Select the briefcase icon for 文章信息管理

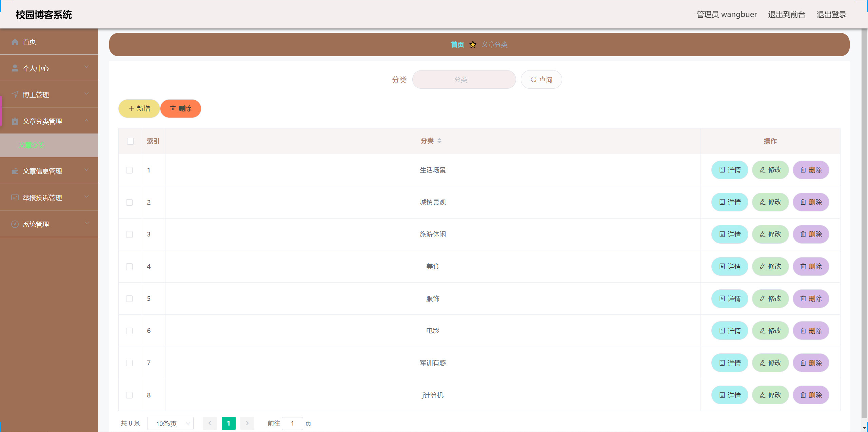click(15, 171)
